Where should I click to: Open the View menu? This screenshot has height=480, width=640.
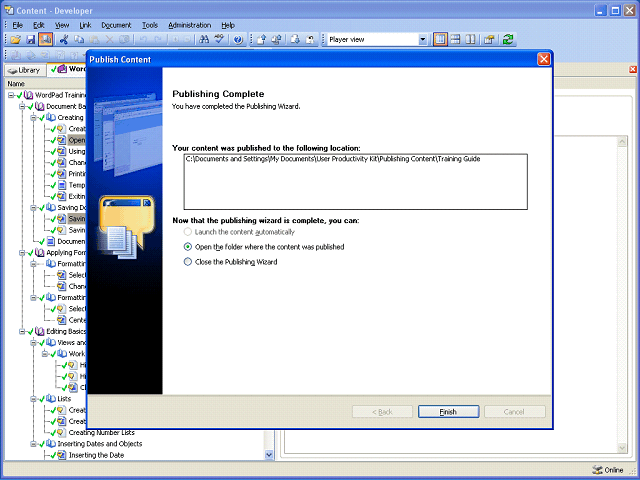(62, 25)
